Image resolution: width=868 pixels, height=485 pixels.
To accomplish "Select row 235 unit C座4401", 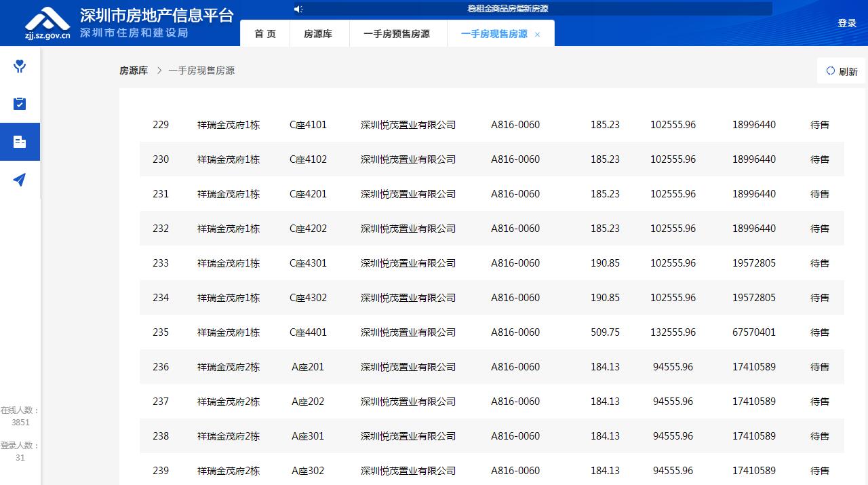I will coord(308,332).
